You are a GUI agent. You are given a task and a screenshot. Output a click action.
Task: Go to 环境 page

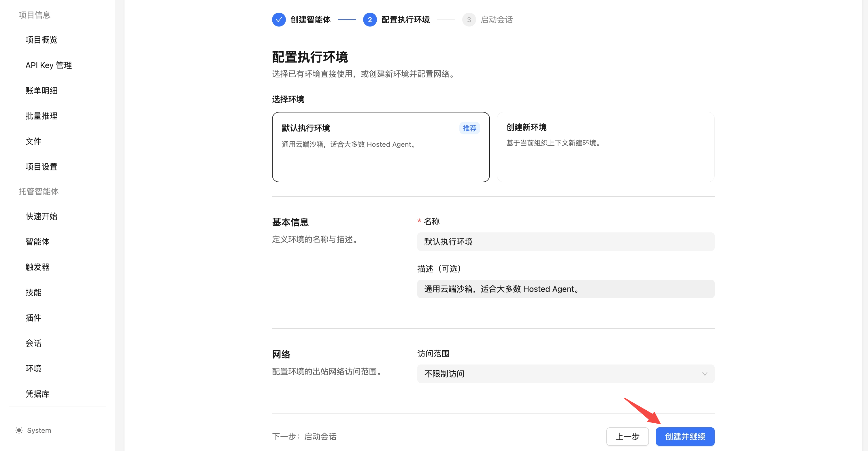click(x=33, y=369)
